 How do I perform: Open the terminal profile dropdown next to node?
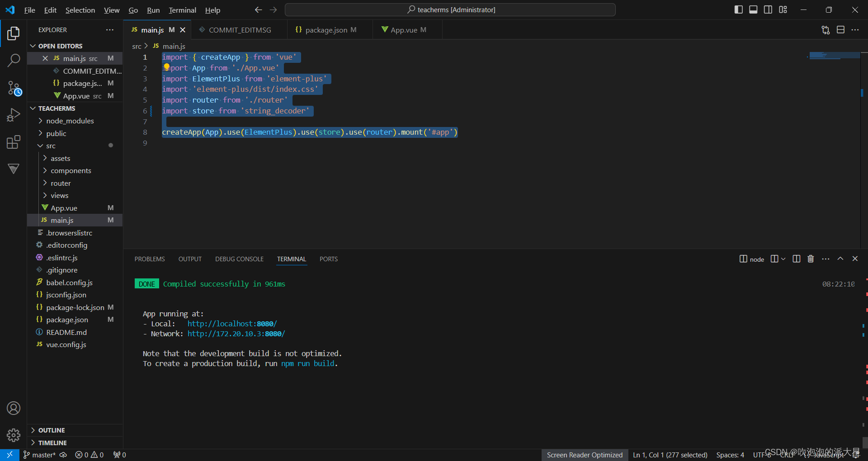[x=783, y=259]
